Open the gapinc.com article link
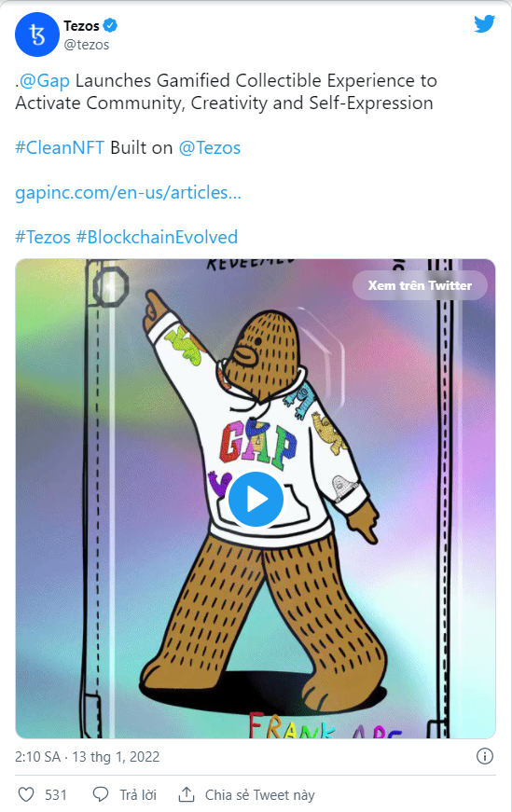 pos(128,193)
